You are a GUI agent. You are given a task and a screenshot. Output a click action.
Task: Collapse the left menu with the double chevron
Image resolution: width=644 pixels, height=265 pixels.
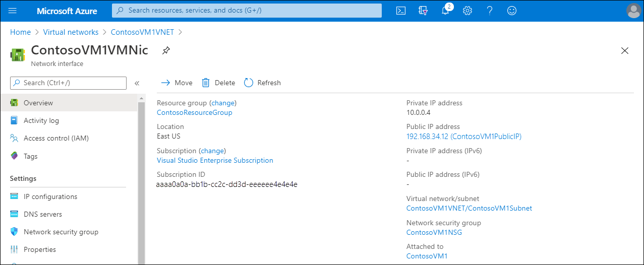(x=137, y=83)
